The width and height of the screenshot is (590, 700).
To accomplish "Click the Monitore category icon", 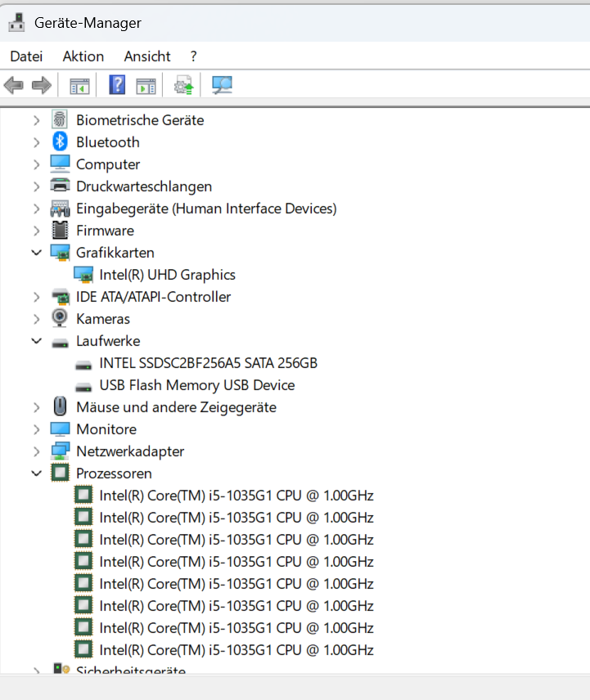I will 60,429.
